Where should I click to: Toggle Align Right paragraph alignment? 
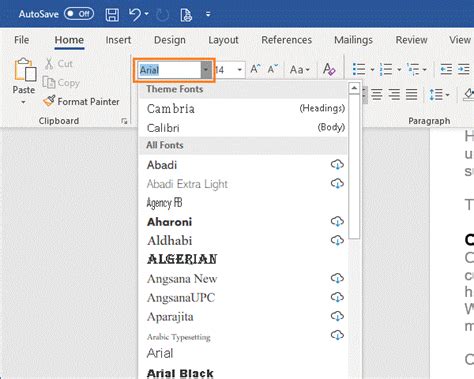[394, 95]
